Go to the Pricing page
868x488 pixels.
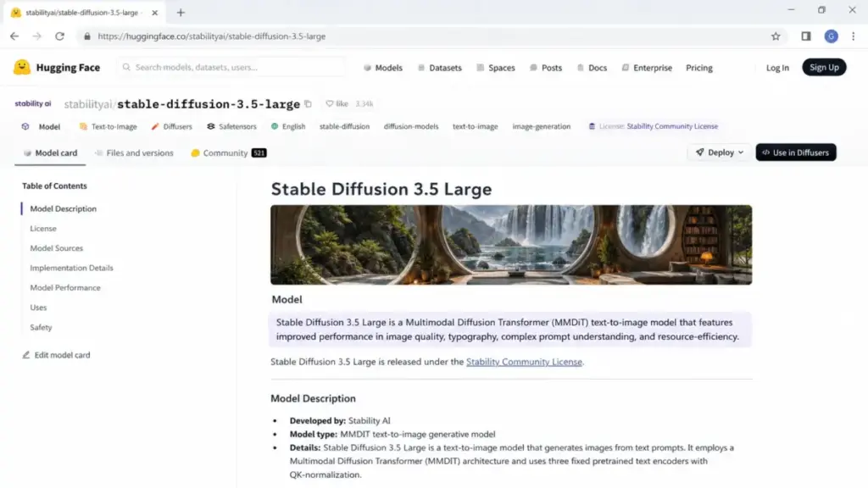click(x=699, y=68)
